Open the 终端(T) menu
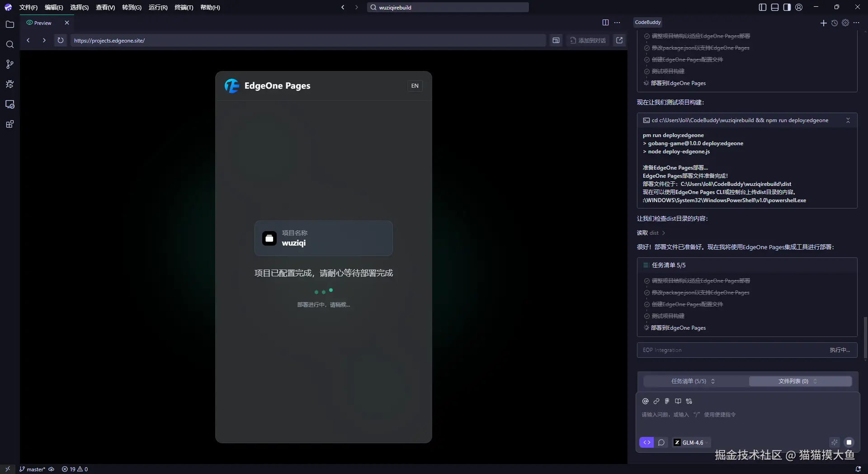868x474 pixels. [184, 7]
